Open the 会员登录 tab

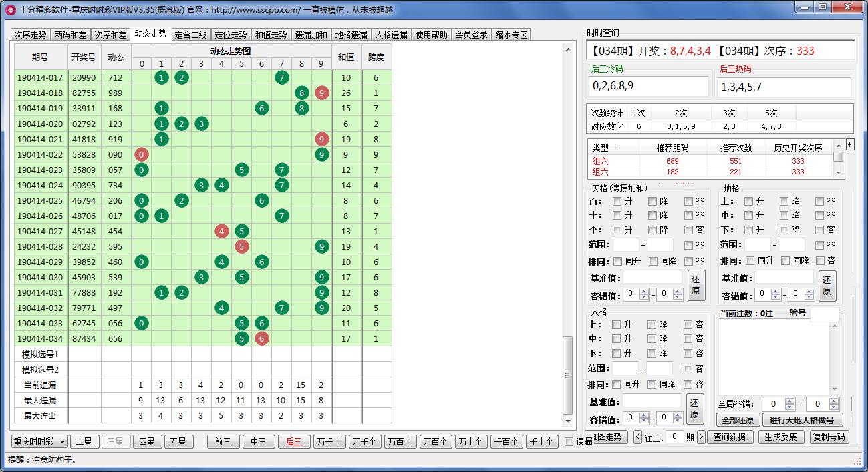(x=471, y=35)
